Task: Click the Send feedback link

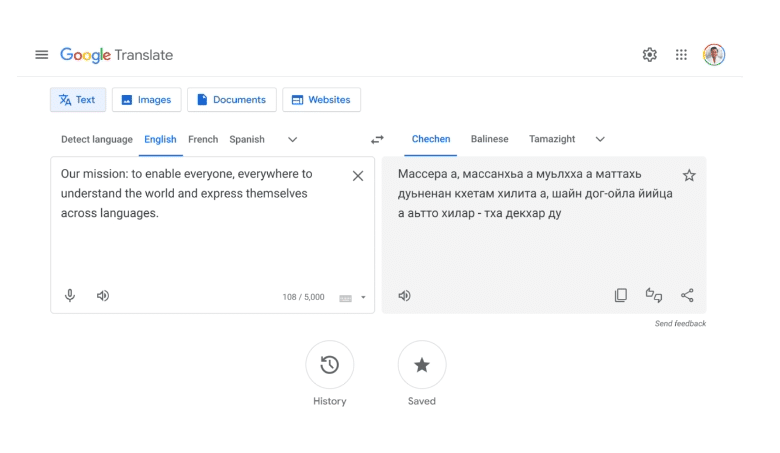Action: click(680, 324)
